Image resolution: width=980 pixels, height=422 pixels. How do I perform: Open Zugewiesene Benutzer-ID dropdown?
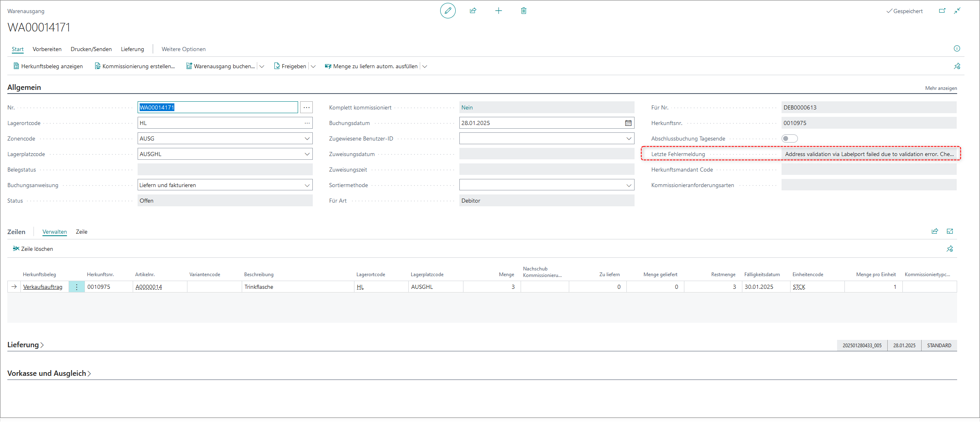pos(629,138)
